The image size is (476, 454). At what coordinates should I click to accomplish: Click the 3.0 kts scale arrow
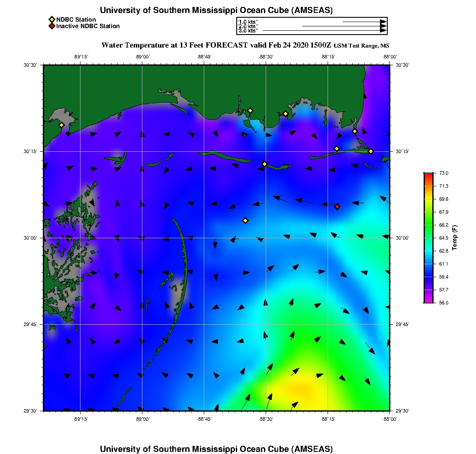(x=324, y=31)
